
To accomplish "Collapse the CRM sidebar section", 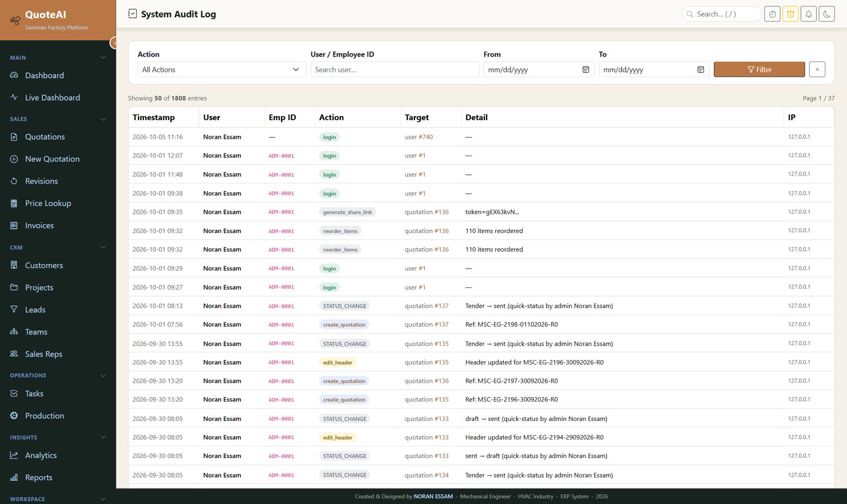I will point(103,247).
